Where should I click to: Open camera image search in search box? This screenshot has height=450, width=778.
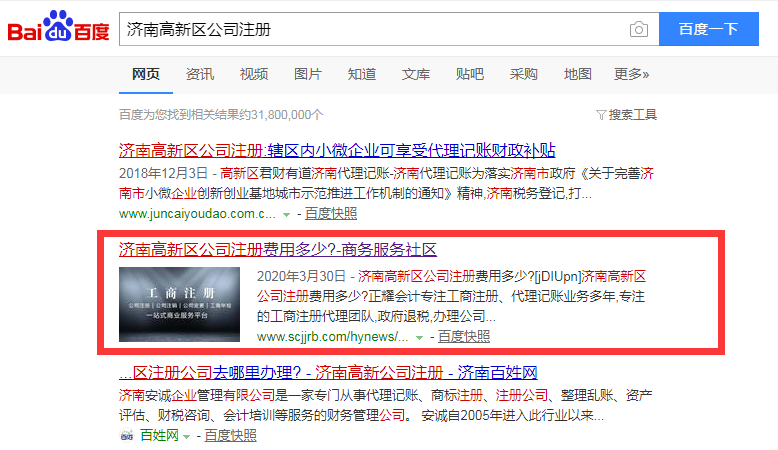(638, 29)
